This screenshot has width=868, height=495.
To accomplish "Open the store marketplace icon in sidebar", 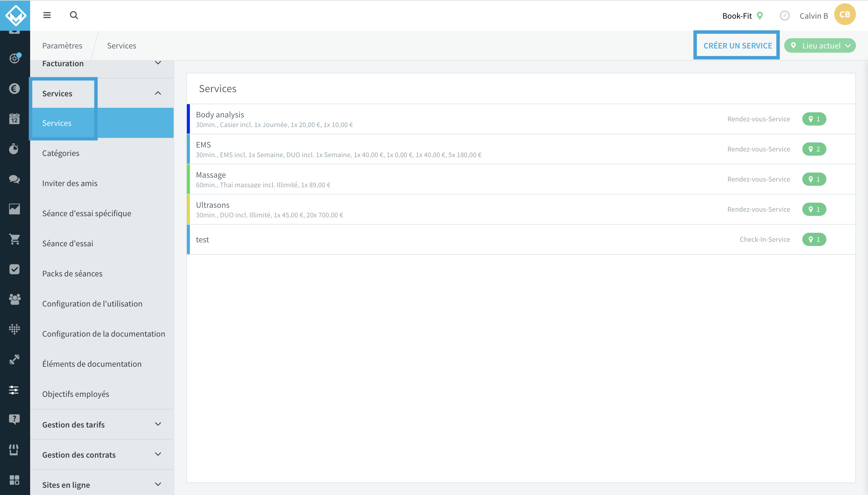I will point(14,450).
